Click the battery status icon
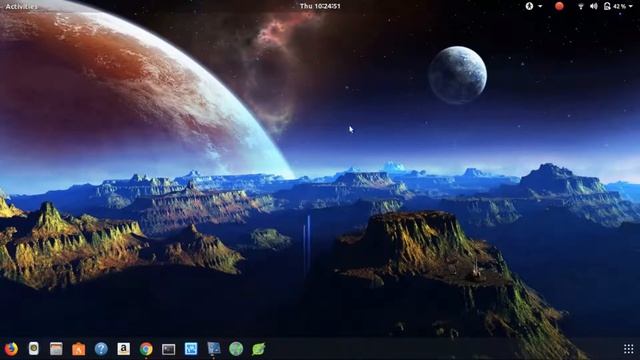640x360 pixels. click(607, 6)
